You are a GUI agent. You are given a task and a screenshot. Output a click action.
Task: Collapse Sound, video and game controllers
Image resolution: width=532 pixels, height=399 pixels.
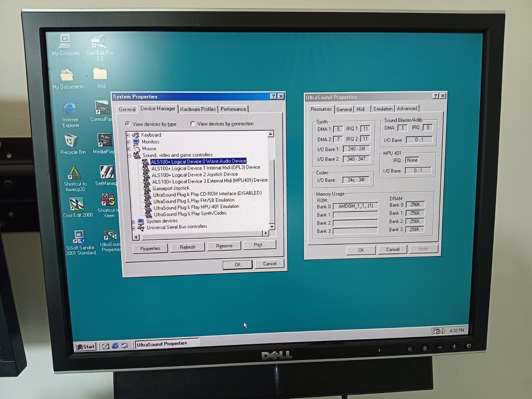click(x=129, y=155)
